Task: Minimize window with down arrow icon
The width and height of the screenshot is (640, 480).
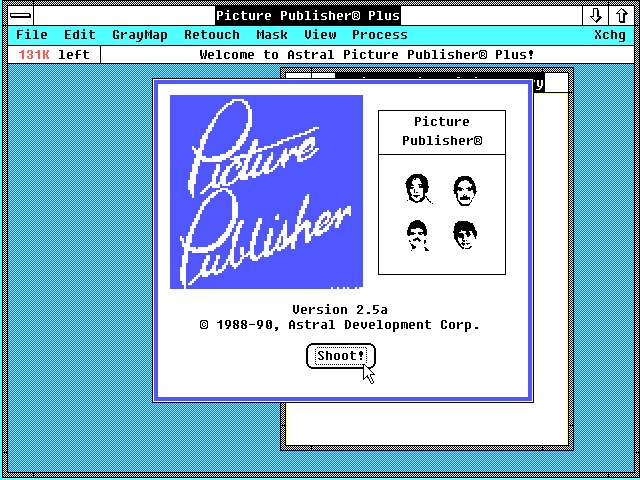Action: coord(596,16)
